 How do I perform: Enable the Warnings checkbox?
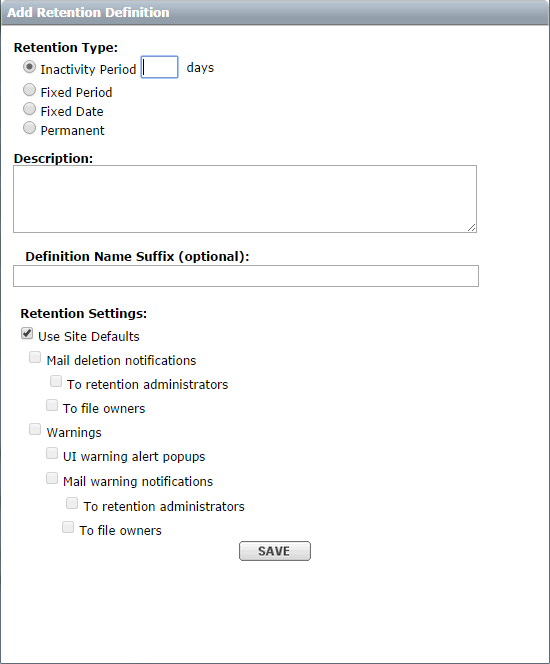[35, 429]
